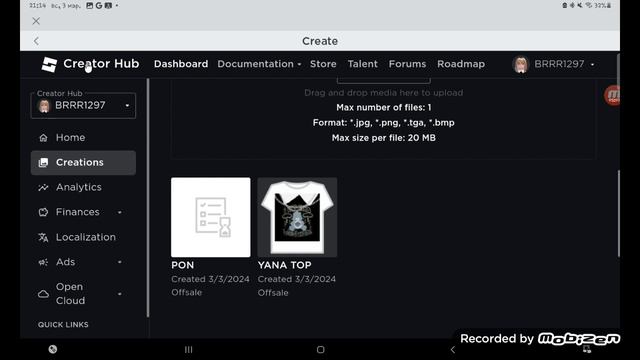This screenshot has width=640, height=360.
Task: Click the YANA TOP item title
Action: coord(284,265)
